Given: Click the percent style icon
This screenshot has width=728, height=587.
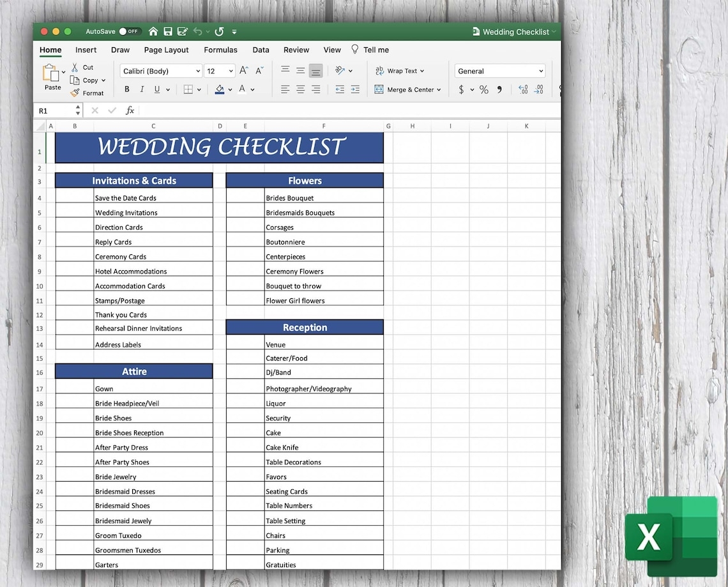Looking at the screenshot, I should [x=484, y=89].
